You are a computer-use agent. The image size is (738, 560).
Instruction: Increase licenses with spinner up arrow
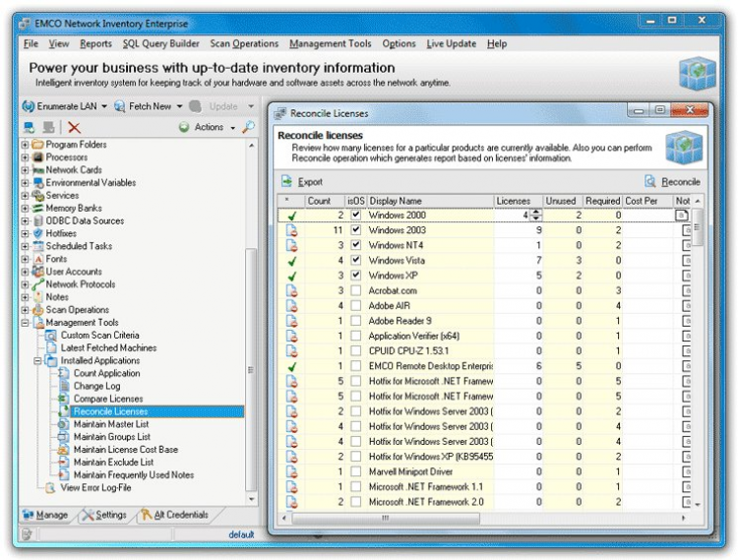pyautogui.click(x=536, y=212)
